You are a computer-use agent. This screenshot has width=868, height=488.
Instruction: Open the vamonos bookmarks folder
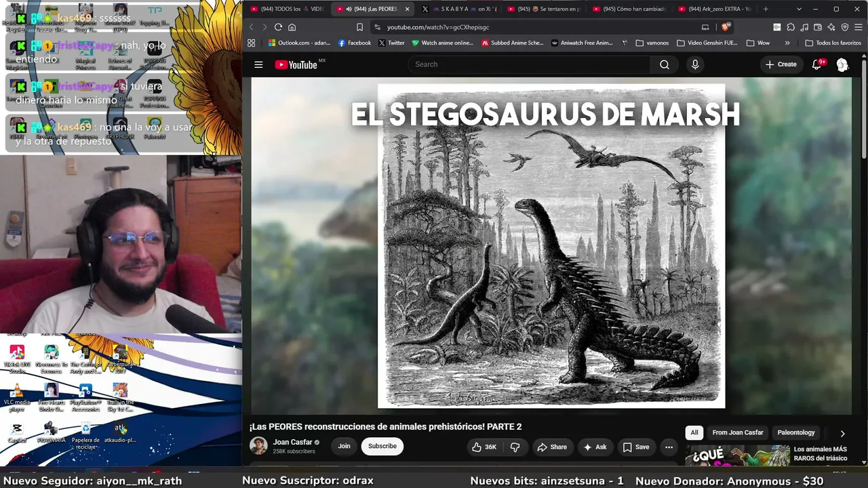[652, 43]
